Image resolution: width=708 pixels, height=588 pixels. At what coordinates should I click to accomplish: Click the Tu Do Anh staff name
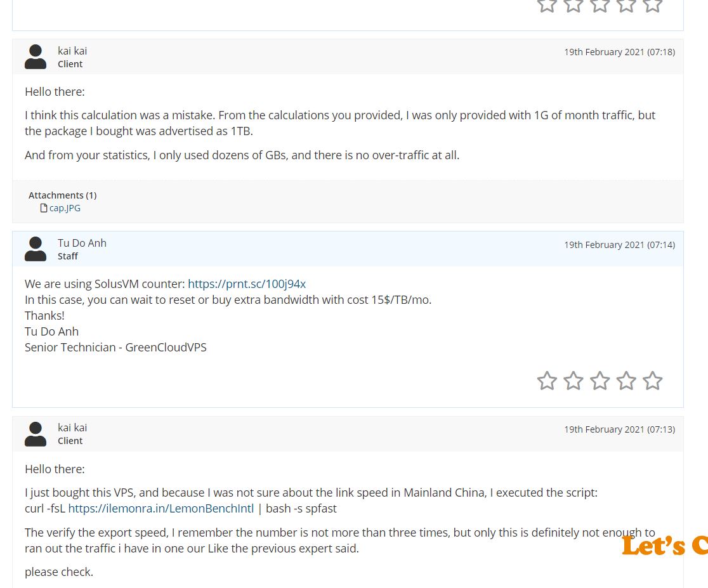pyautogui.click(x=82, y=243)
